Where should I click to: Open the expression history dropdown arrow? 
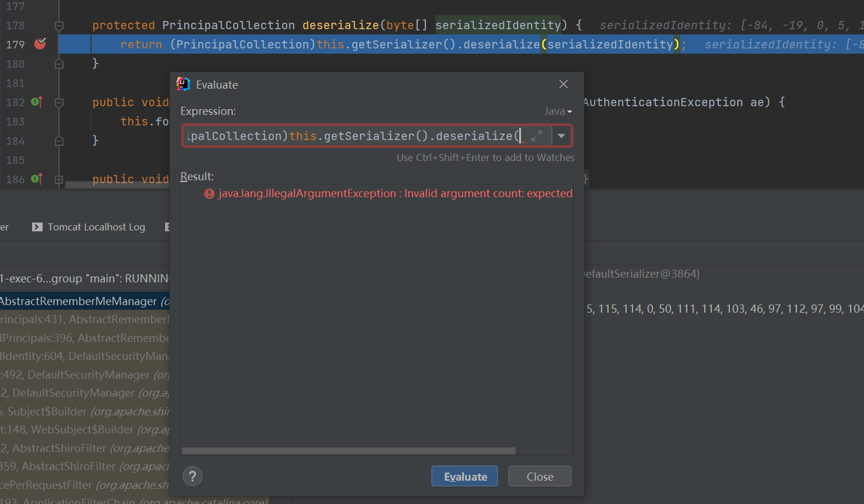point(561,136)
